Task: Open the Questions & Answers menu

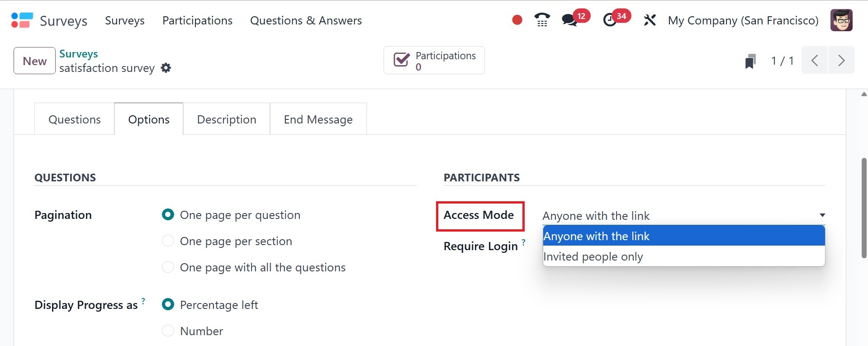Action: click(306, 20)
